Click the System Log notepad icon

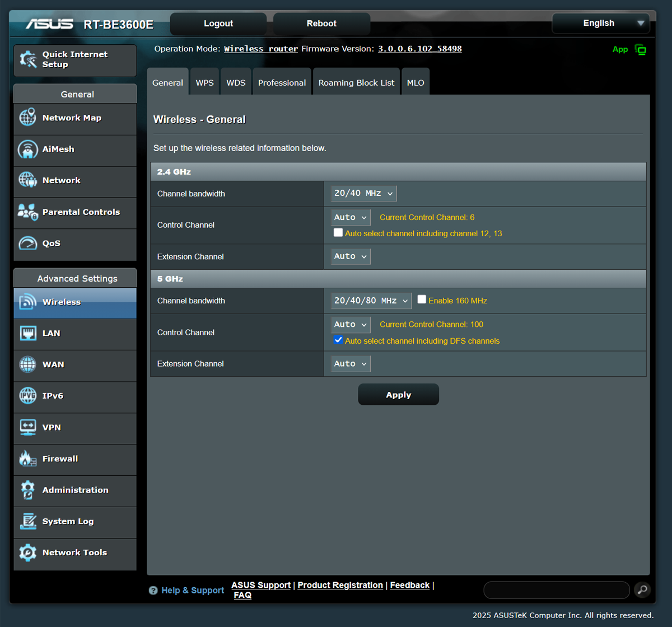[28, 521]
